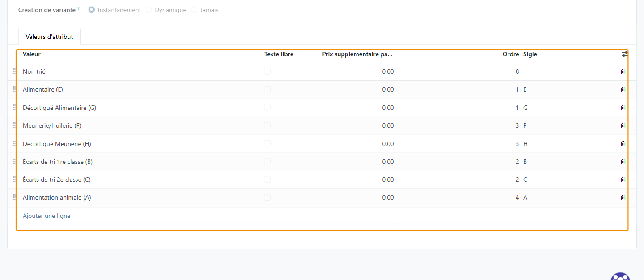Viewport: 644px width, 280px height.
Task: Choose the Dynamique variant creation option
Action: click(149, 10)
